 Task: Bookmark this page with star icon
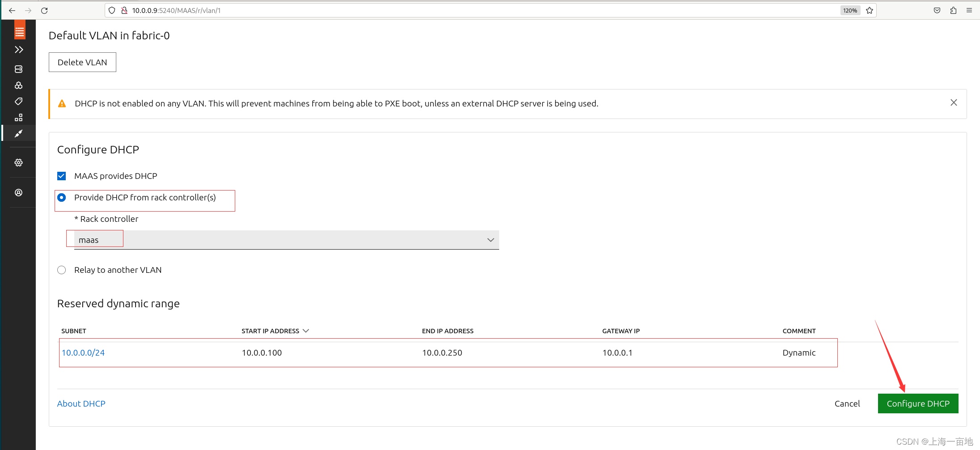coord(870,10)
